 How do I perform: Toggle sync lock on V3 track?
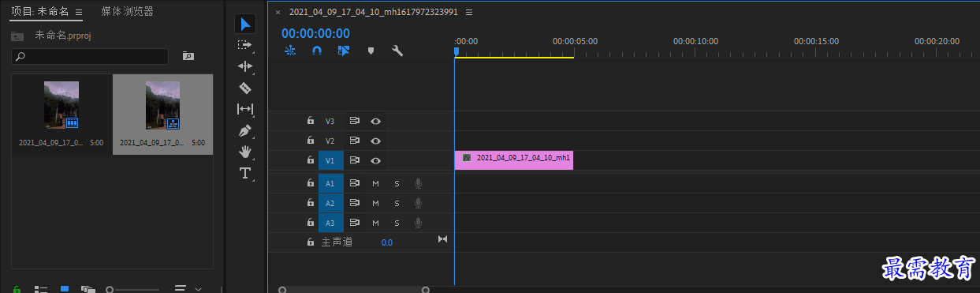point(355,121)
